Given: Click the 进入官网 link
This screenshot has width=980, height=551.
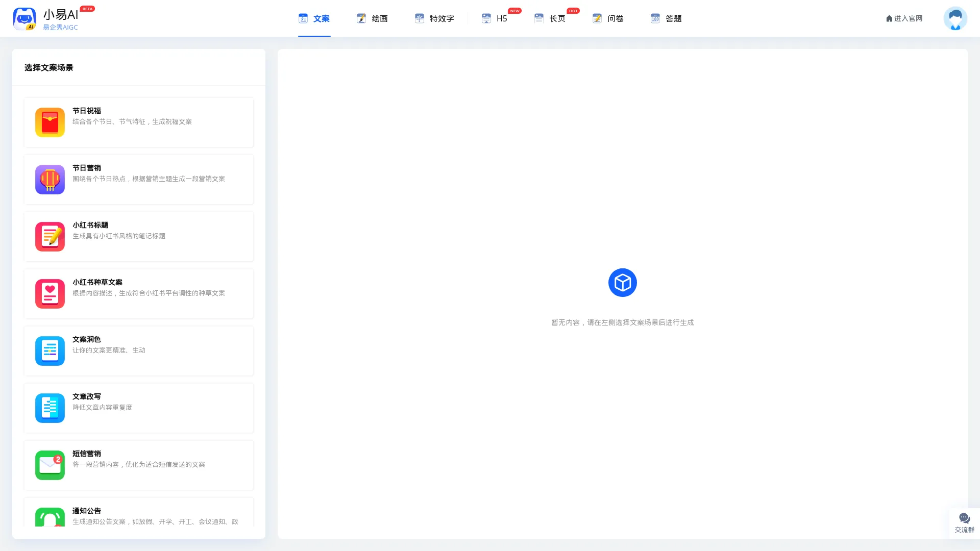Looking at the screenshot, I should tap(904, 18).
